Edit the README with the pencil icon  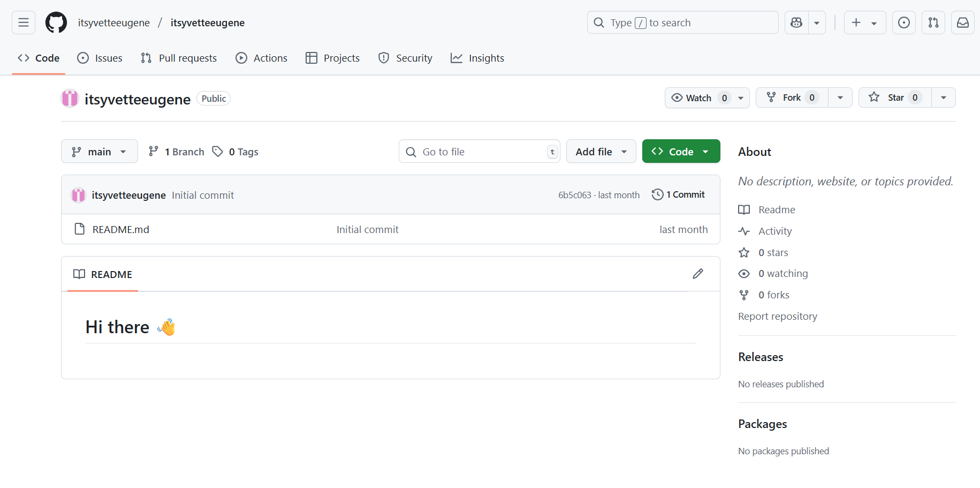point(697,273)
